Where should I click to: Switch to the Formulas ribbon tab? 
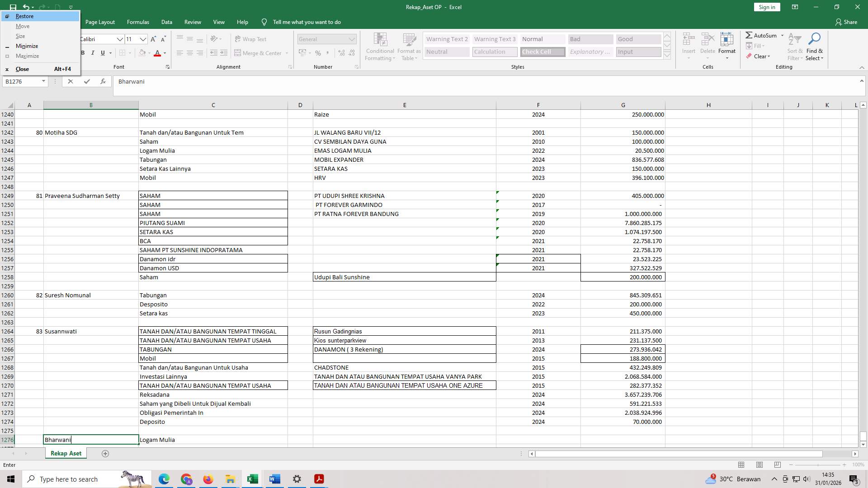(x=138, y=22)
